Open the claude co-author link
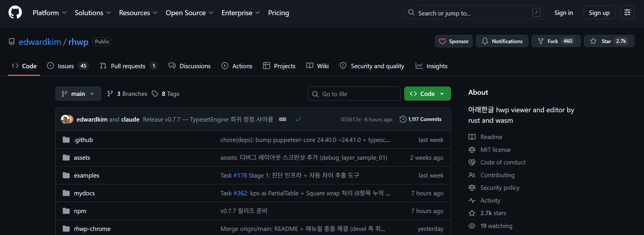 point(130,119)
